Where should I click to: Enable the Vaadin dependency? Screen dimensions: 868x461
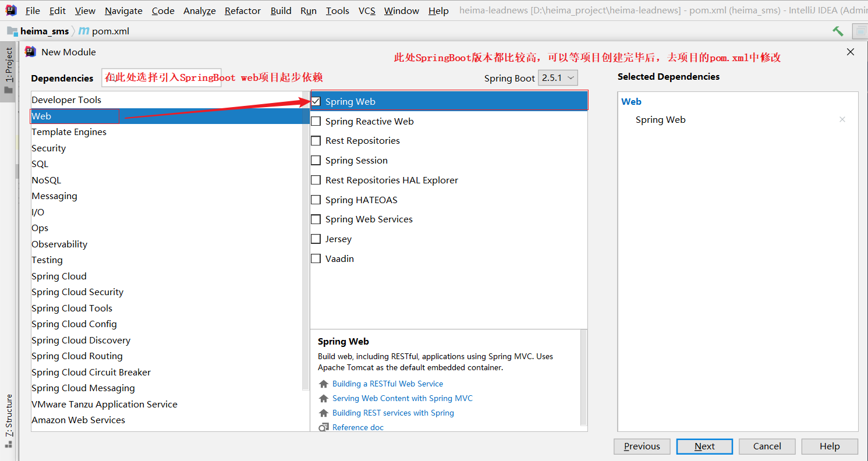point(316,258)
